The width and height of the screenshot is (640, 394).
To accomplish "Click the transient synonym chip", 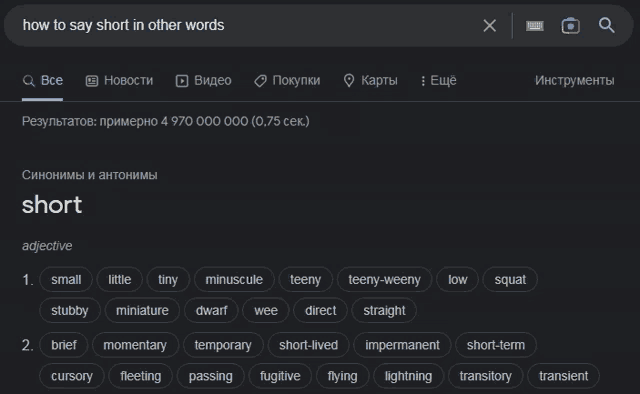I will (563, 376).
